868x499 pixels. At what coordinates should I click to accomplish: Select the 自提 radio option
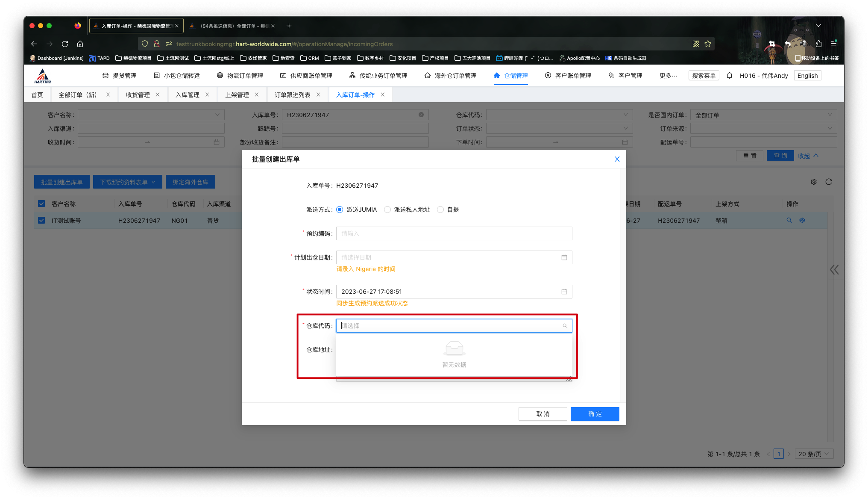[x=440, y=210]
